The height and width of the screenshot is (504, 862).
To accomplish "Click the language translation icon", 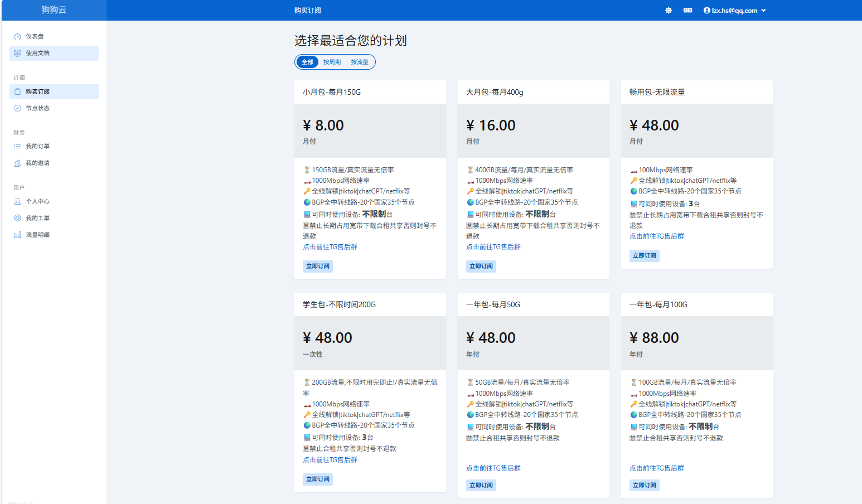I will pos(687,11).
